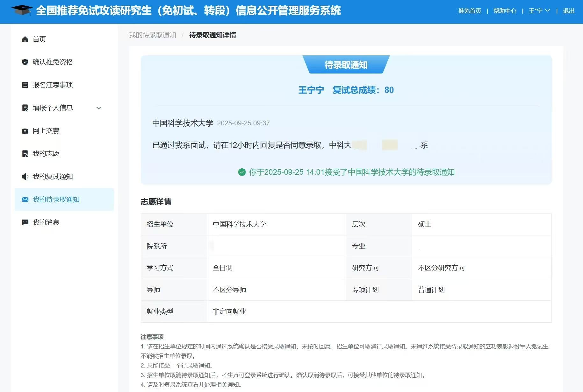583x392 pixels.
Task: Click the 推免首页 link in header
Action: pyautogui.click(x=470, y=11)
